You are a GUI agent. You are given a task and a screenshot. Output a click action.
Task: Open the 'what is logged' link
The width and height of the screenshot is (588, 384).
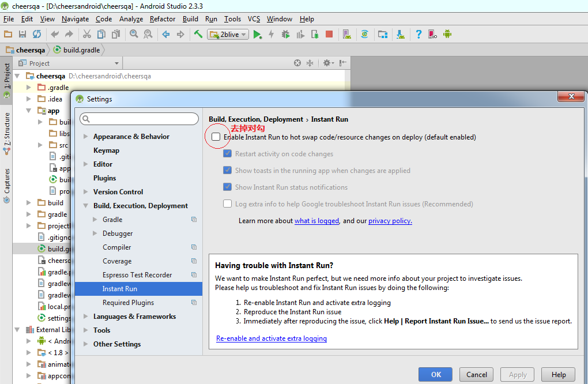tap(317, 221)
